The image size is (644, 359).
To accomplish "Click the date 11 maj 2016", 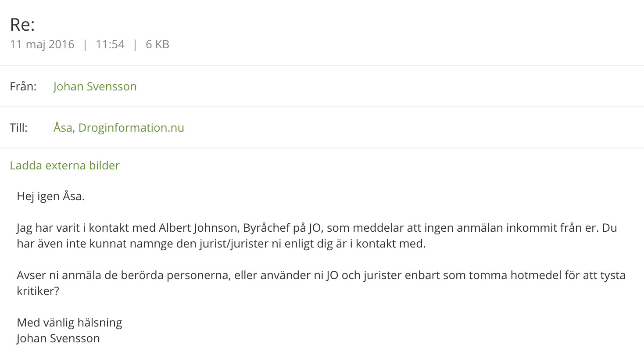I will (x=42, y=44).
